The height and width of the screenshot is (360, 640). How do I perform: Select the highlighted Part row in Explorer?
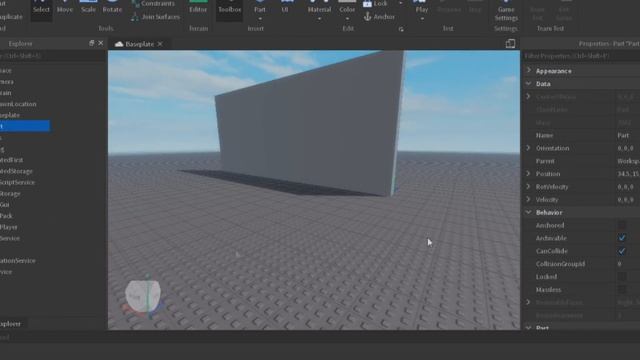24,126
